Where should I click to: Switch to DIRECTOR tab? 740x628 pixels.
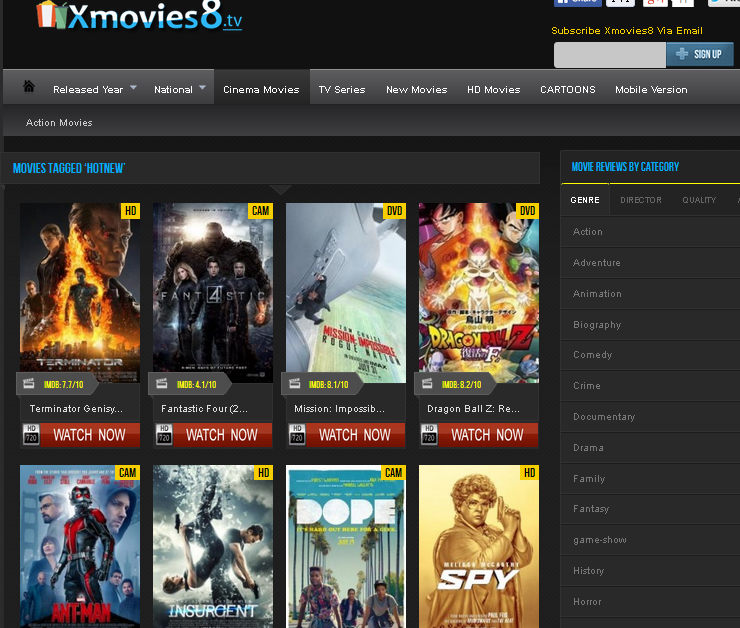(641, 200)
